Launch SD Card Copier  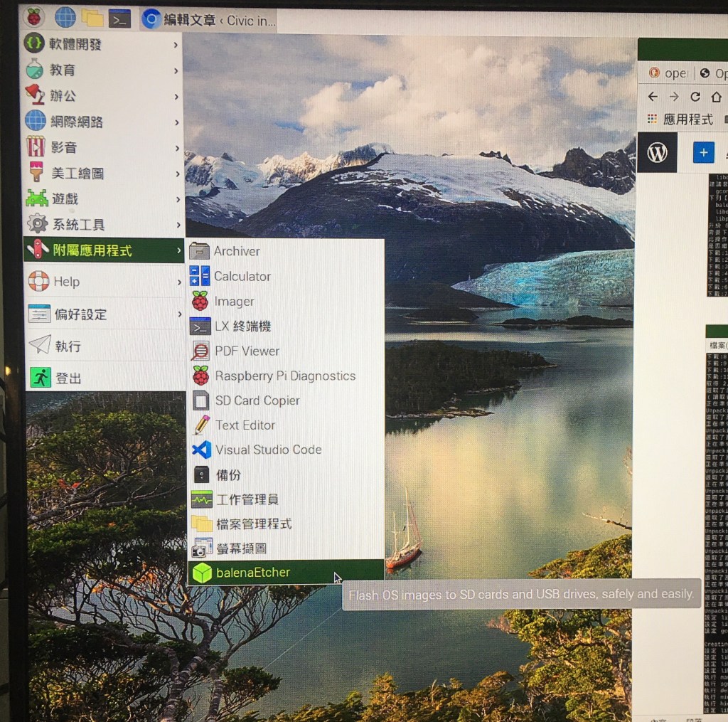(x=257, y=400)
